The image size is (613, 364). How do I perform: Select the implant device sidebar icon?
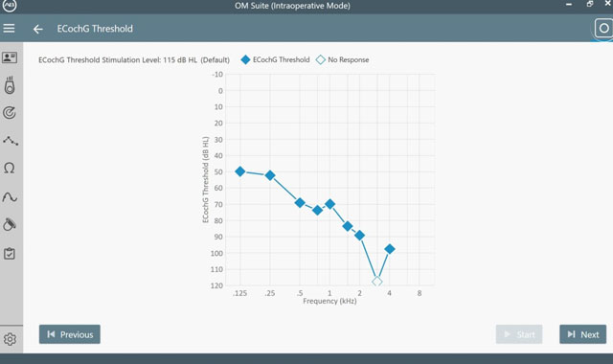(10, 85)
